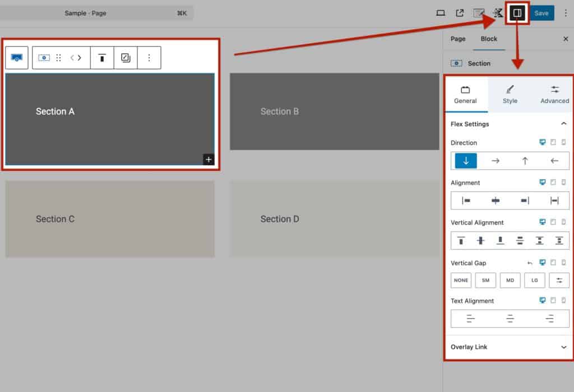Open custom vertical gap slider settings
This screenshot has width=574, height=392.
[559, 281]
